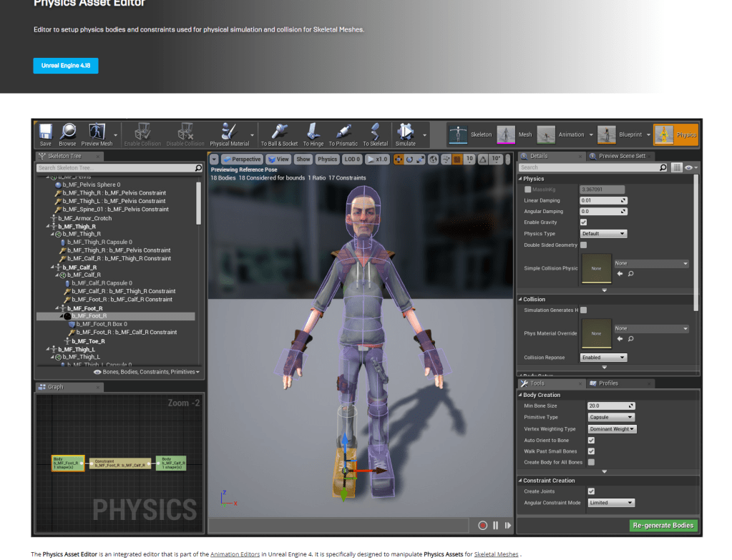Click the Search Skeleton Tree field
Screen dimensions: 732x560
click(114, 168)
